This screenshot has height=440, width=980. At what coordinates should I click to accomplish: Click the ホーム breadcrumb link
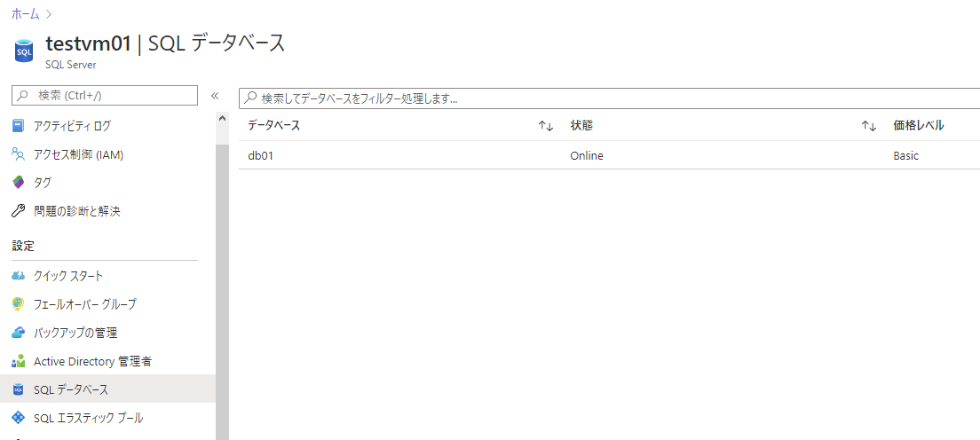(x=25, y=14)
